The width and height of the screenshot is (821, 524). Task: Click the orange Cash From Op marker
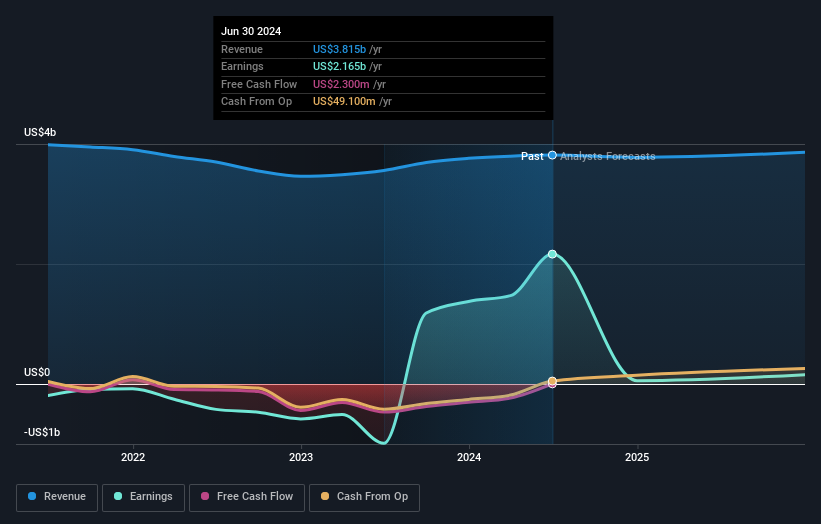coord(552,381)
